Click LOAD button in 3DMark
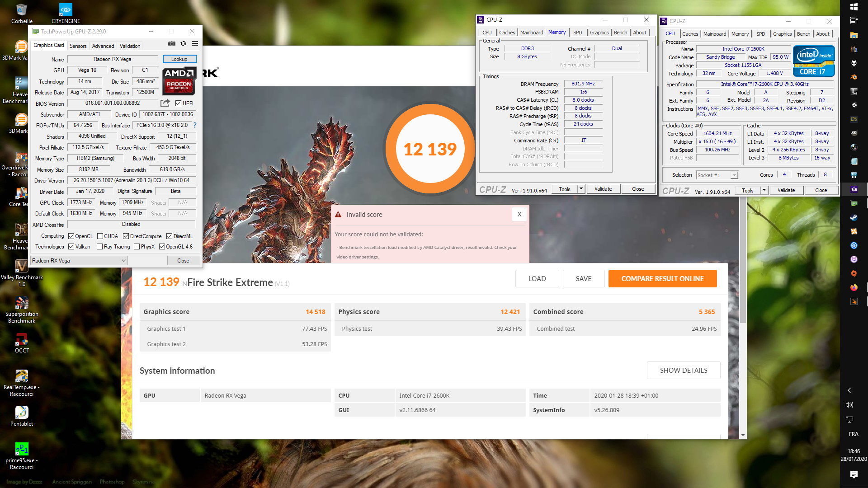This screenshot has width=868, height=488. (537, 279)
